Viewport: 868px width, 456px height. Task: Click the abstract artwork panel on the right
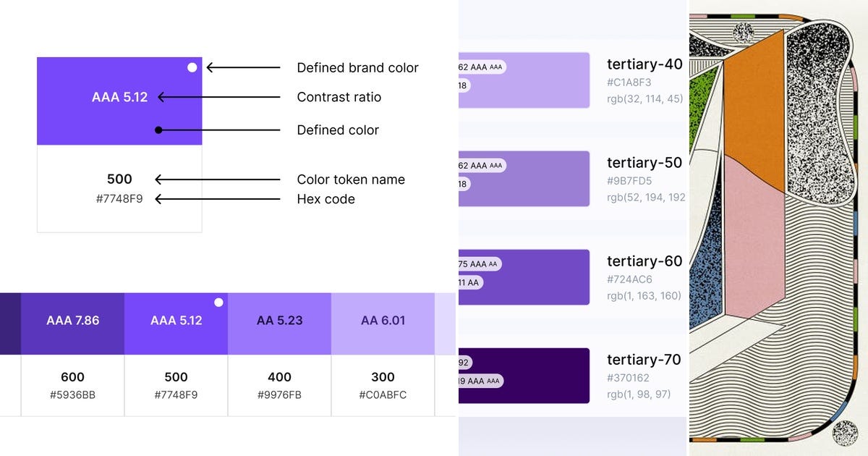(x=778, y=228)
